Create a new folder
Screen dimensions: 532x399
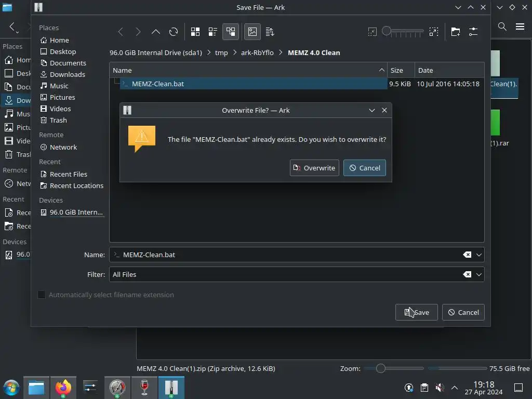point(456,32)
